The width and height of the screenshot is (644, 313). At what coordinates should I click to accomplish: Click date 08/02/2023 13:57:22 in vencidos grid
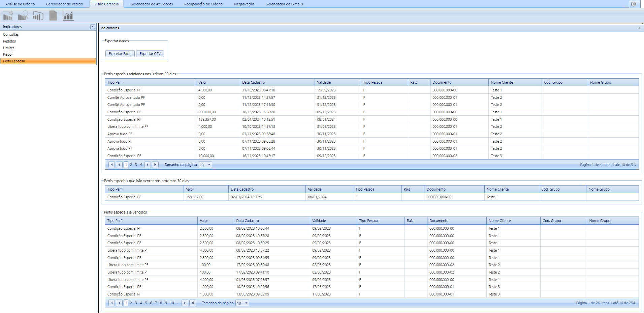pos(252,250)
